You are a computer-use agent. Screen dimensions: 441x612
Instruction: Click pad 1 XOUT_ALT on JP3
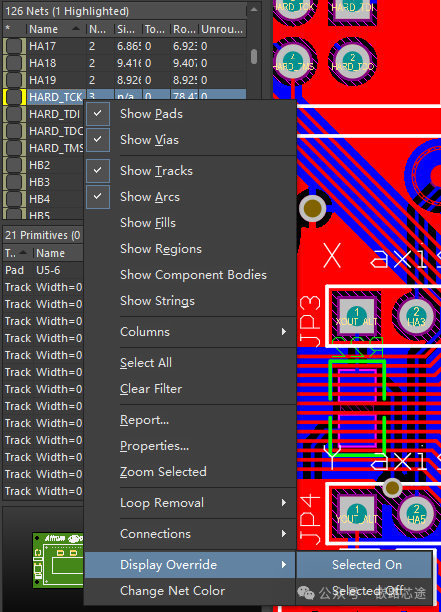point(356,316)
